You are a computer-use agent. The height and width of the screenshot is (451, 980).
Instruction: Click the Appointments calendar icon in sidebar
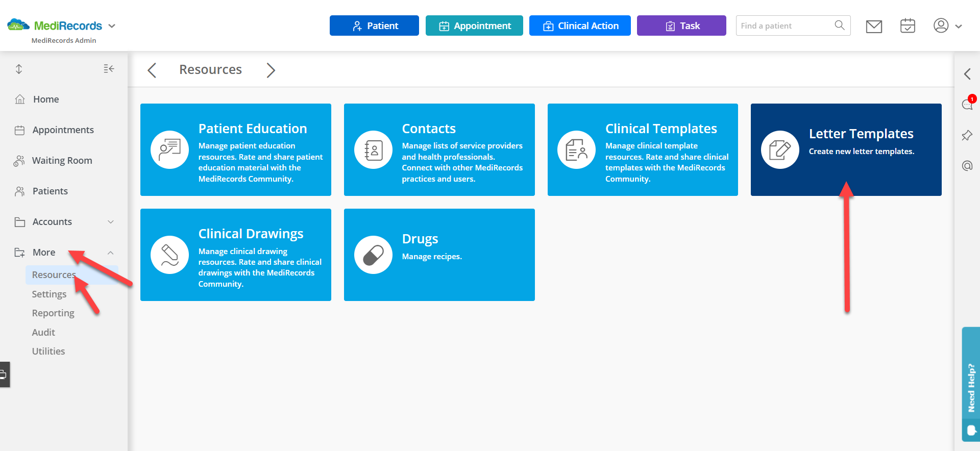pos(19,130)
